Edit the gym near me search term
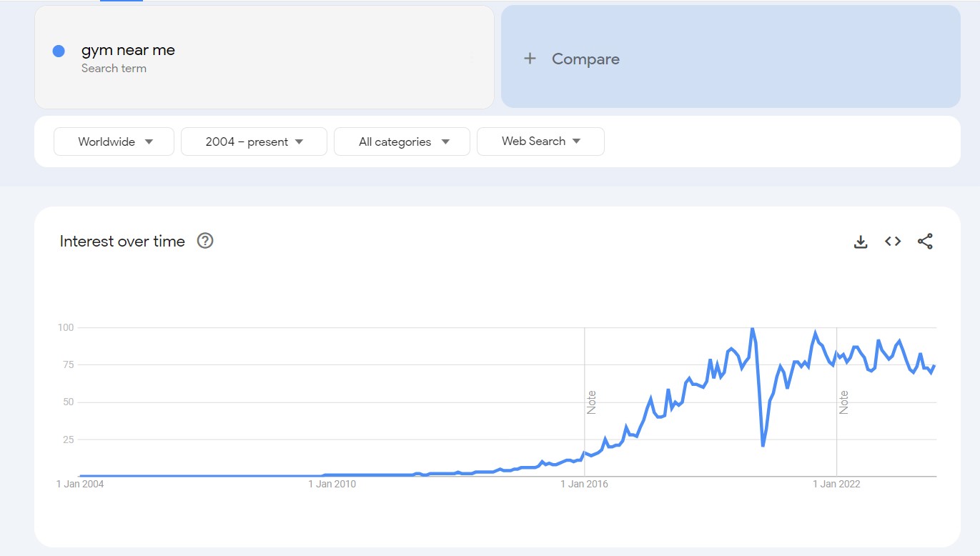The height and width of the screenshot is (556, 980). coord(128,50)
